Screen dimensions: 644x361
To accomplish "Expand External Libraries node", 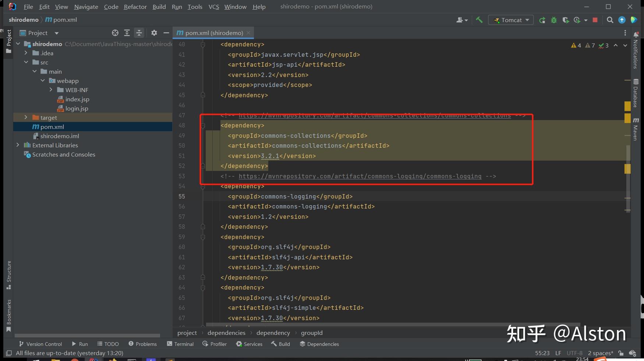I will (18, 145).
